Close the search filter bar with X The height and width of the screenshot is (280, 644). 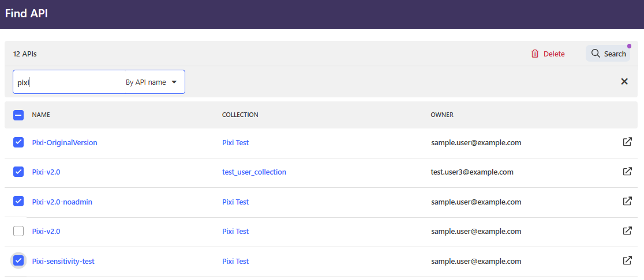[x=624, y=82]
